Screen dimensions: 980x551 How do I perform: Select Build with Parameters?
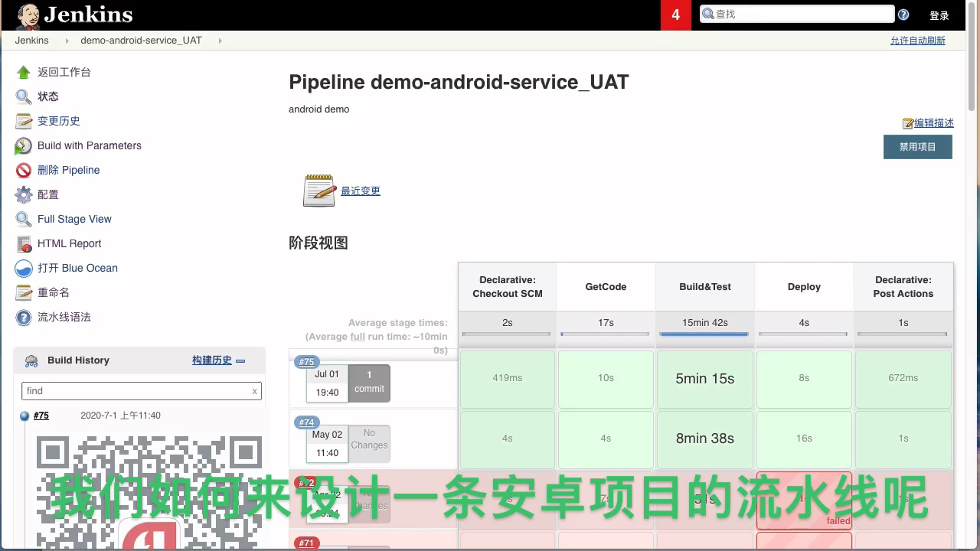[x=90, y=145]
